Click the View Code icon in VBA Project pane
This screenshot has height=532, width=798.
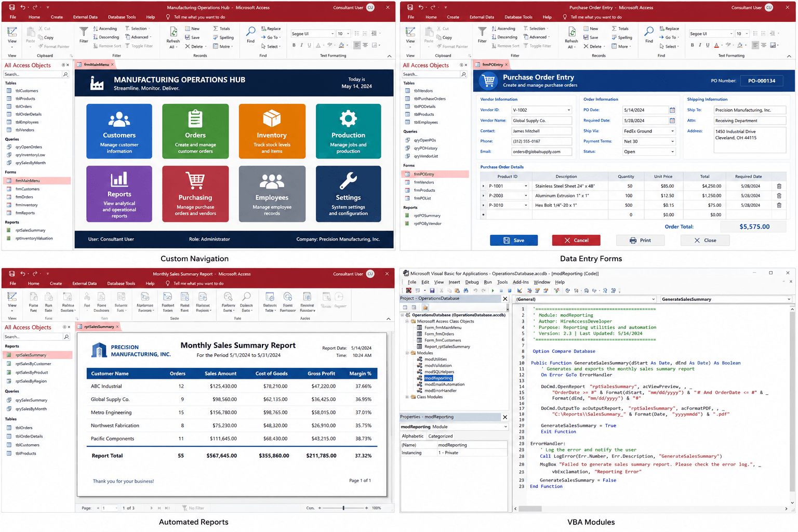click(405, 308)
